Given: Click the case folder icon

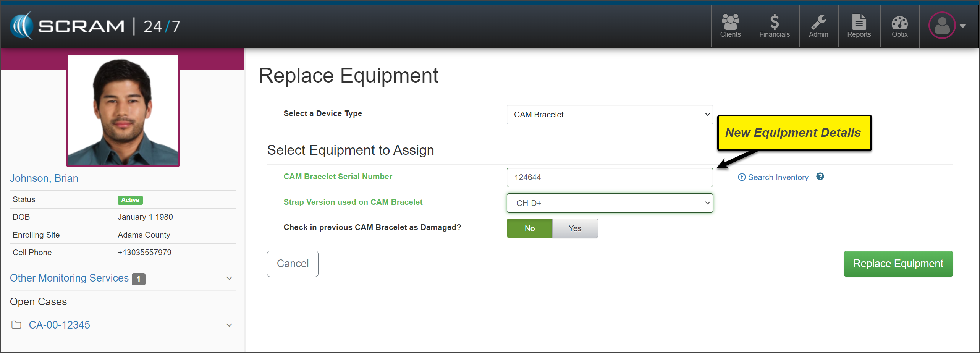Looking at the screenshot, I should pos(16,325).
